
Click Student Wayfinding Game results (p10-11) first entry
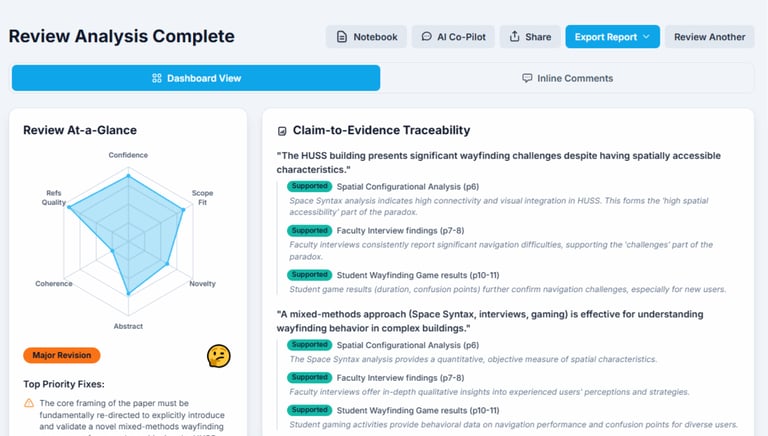[420, 275]
